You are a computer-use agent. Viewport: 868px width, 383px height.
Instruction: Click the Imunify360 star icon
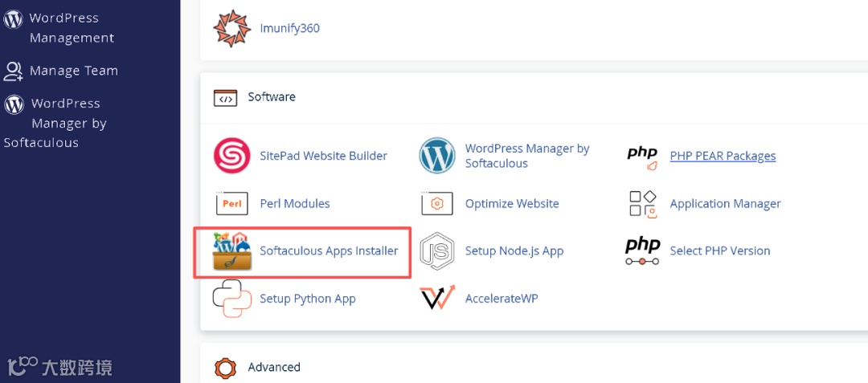coord(232,28)
